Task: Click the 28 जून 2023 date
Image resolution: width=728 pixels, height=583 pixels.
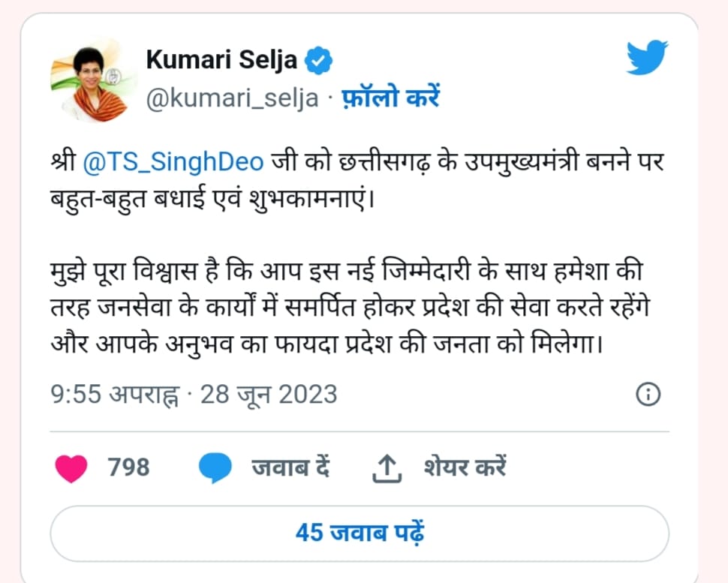Action: pyautogui.click(x=269, y=395)
